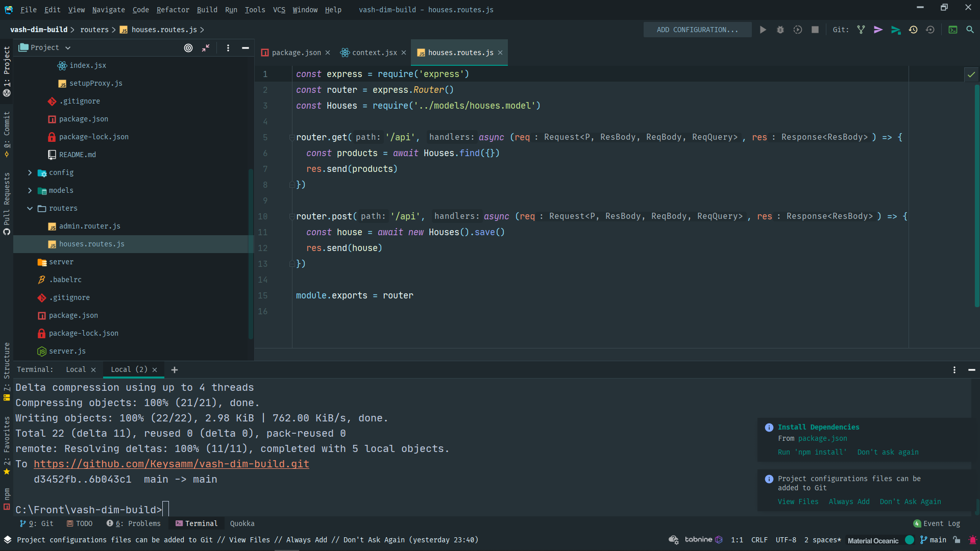Switch to context.jsx editor tab

[x=374, y=53]
